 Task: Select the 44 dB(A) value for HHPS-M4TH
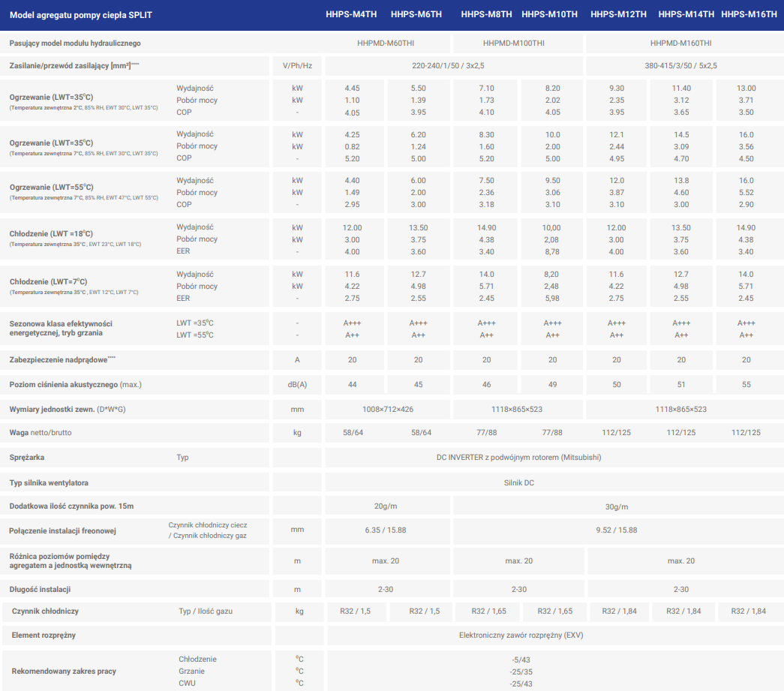(352, 384)
